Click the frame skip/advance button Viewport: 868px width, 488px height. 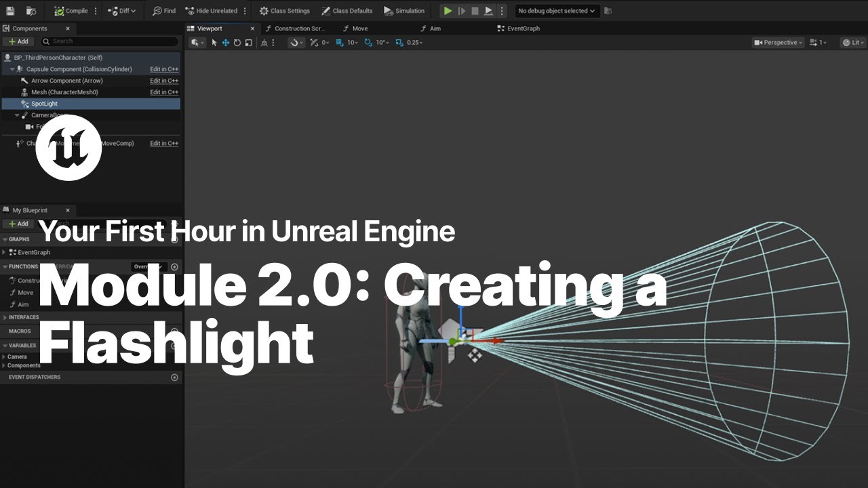pyautogui.click(x=462, y=11)
